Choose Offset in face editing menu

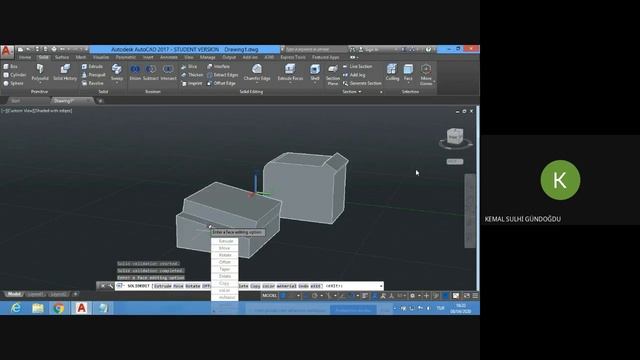[x=225, y=262]
